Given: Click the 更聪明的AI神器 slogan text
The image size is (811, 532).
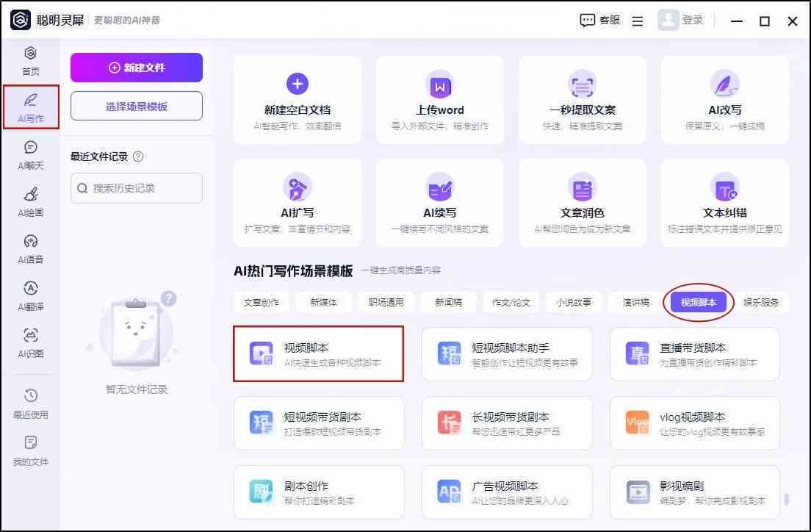Looking at the screenshot, I should pos(126,20).
